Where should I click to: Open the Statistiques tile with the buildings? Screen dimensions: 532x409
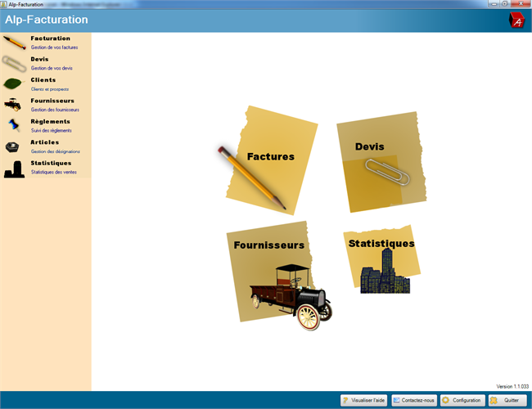coord(381,258)
